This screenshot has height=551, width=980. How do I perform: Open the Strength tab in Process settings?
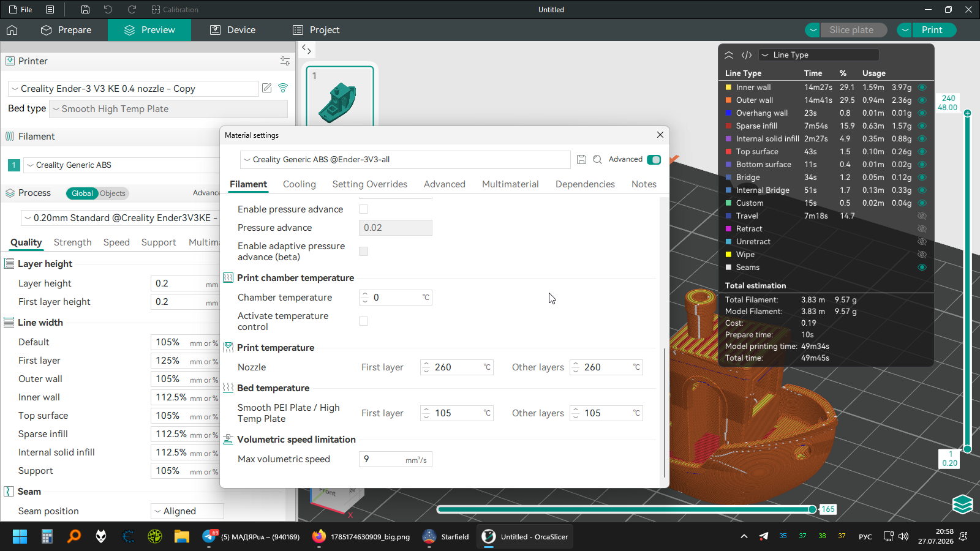(x=73, y=242)
